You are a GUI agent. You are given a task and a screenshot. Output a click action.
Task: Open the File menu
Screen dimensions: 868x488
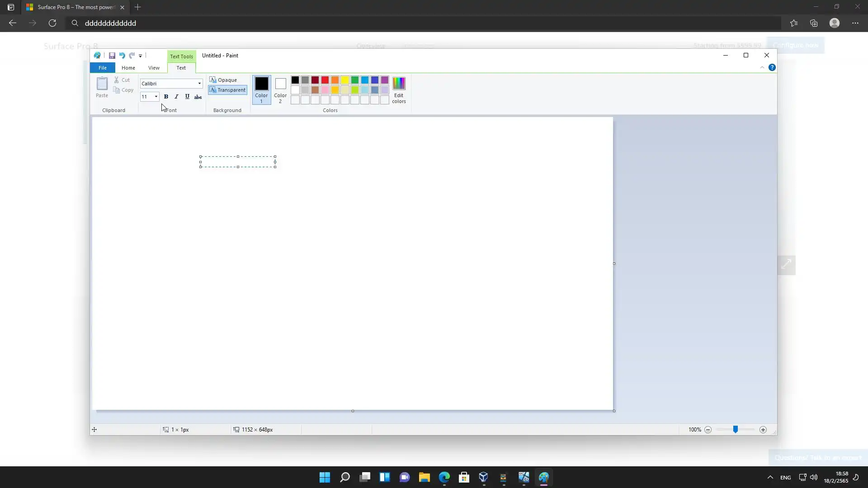(x=103, y=68)
